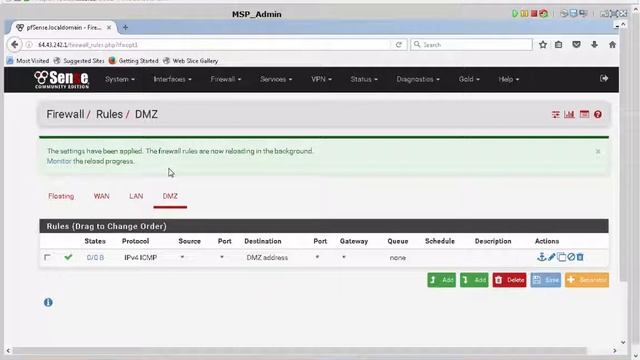Go back using the browser back arrow
The image size is (640, 360).
coord(15,44)
